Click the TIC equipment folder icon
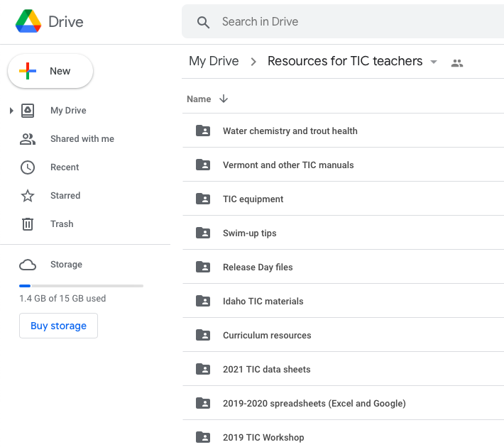This screenshot has height=447, width=504. coord(203,199)
